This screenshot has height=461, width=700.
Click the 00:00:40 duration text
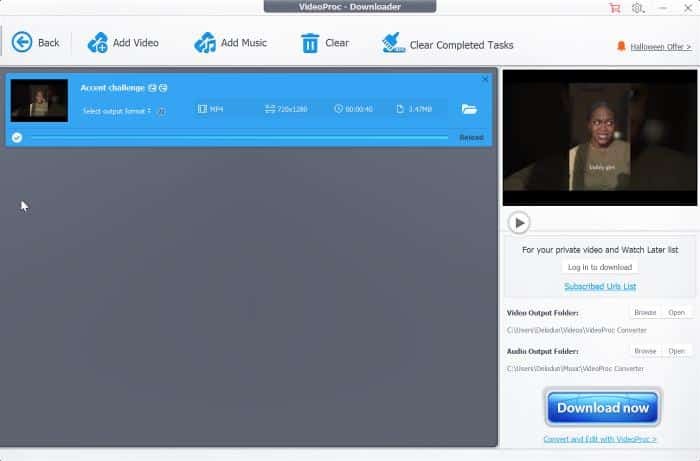pos(359,109)
